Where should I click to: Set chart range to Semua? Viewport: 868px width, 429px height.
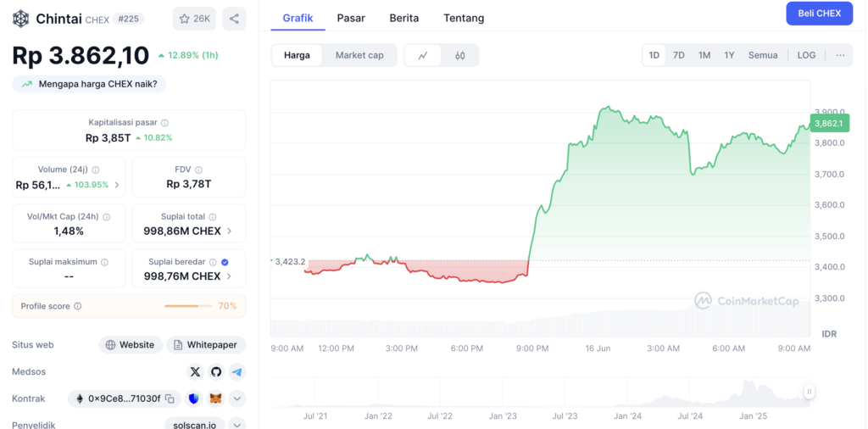(763, 55)
